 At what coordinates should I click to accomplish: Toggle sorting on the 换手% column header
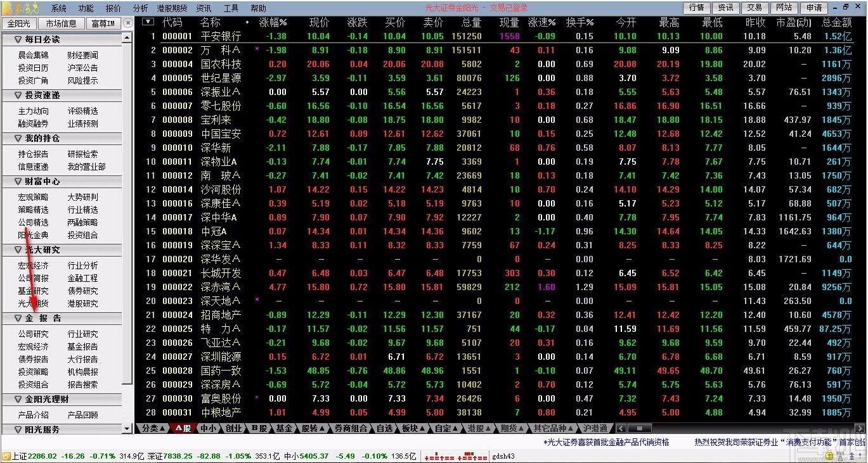click(x=580, y=22)
